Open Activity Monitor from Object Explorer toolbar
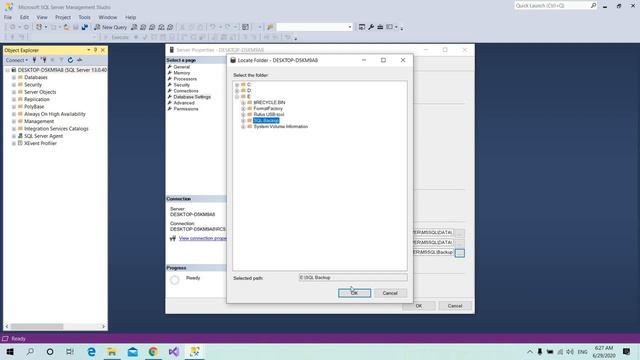The height and width of the screenshot is (360, 640). [80, 60]
